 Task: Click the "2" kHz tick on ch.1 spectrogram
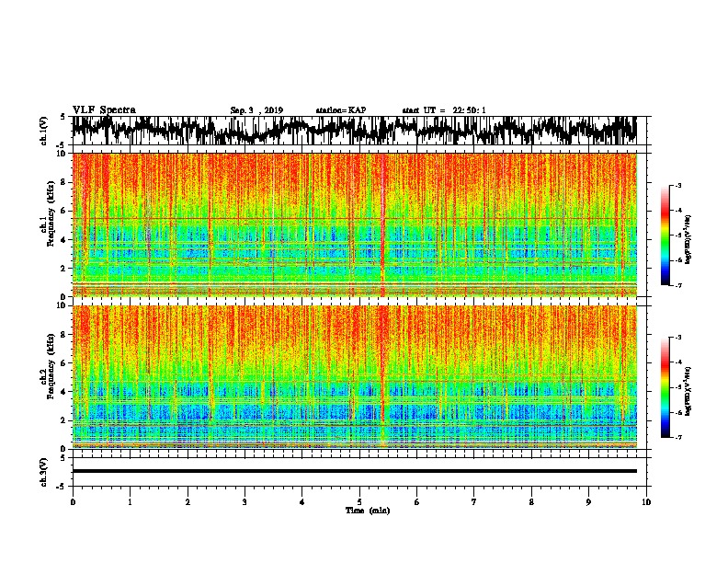pos(63,269)
